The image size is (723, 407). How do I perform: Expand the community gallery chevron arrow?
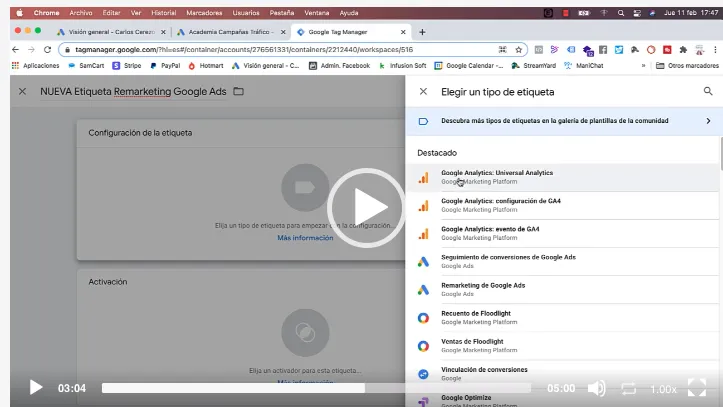click(x=708, y=121)
